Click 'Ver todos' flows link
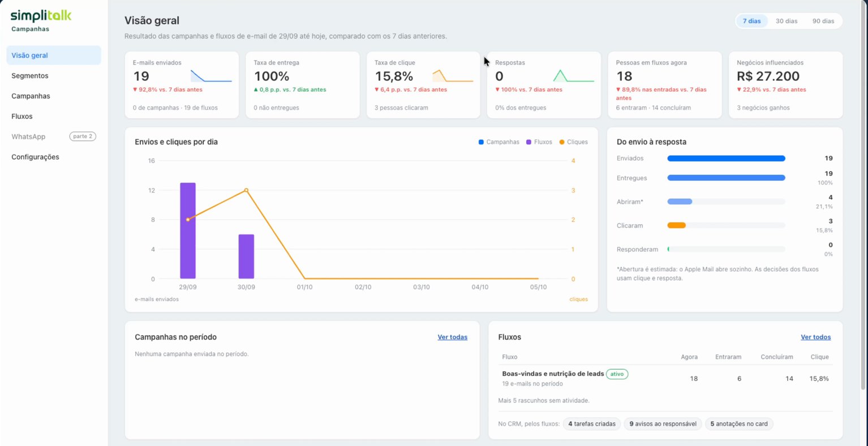This screenshot has width=868, height=446. pos(815,337)
